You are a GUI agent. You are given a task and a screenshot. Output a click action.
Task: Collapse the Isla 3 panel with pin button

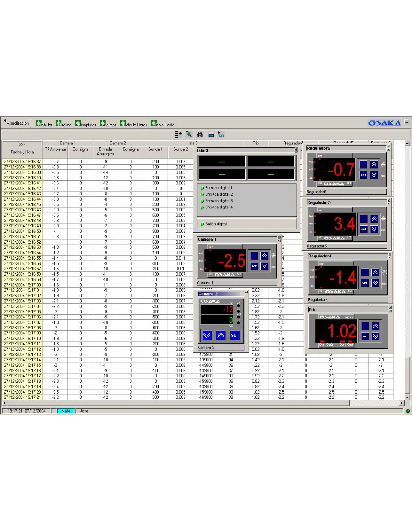296,151
